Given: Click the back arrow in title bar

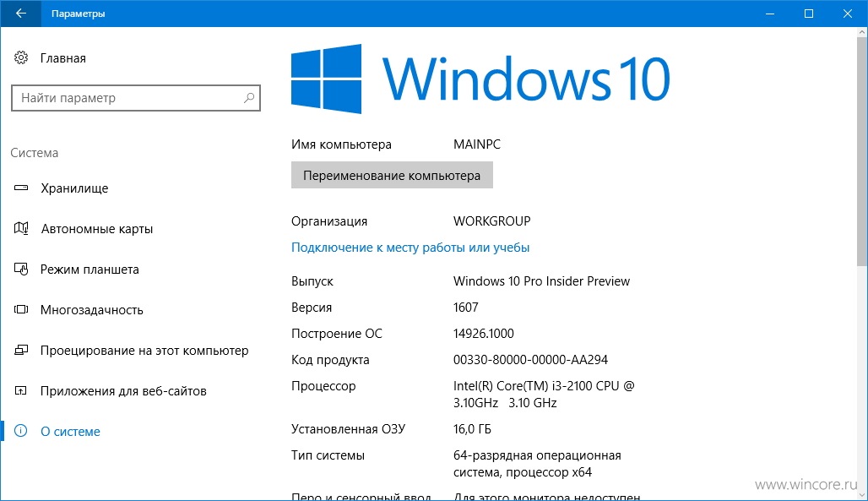Looking at the screenshot, I should tap(20, 14).
